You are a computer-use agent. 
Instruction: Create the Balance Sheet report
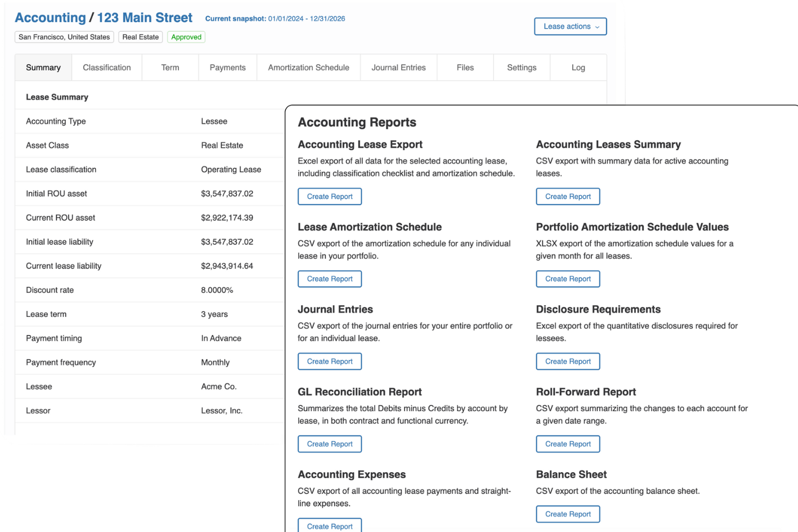coord(568,514)
